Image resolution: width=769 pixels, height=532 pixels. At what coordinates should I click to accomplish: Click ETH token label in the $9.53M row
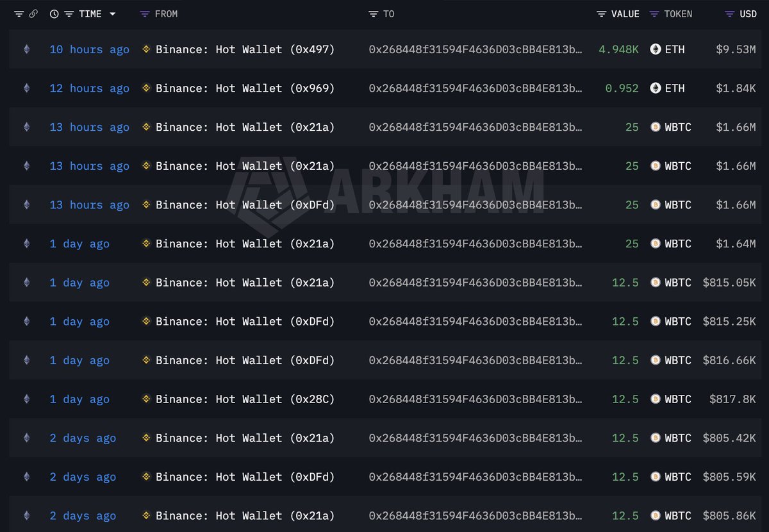(x=675, y=49)
